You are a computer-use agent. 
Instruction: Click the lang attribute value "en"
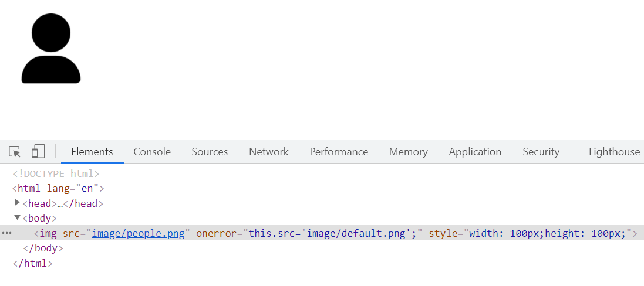pyautogui.click(x=87, y=189)
